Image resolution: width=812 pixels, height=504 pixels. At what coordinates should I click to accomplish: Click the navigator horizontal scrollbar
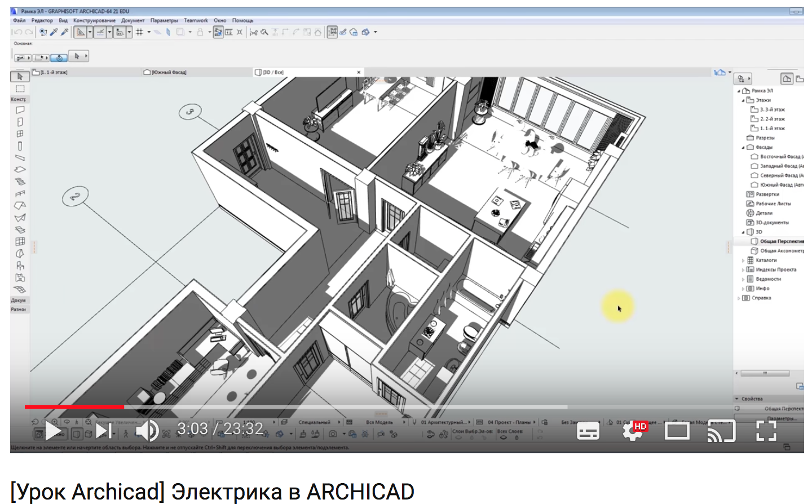coord(765,373)
